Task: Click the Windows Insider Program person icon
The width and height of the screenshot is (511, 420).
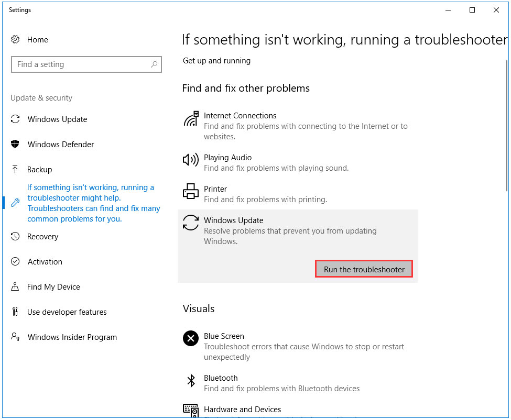Action: tap(15, 337)
